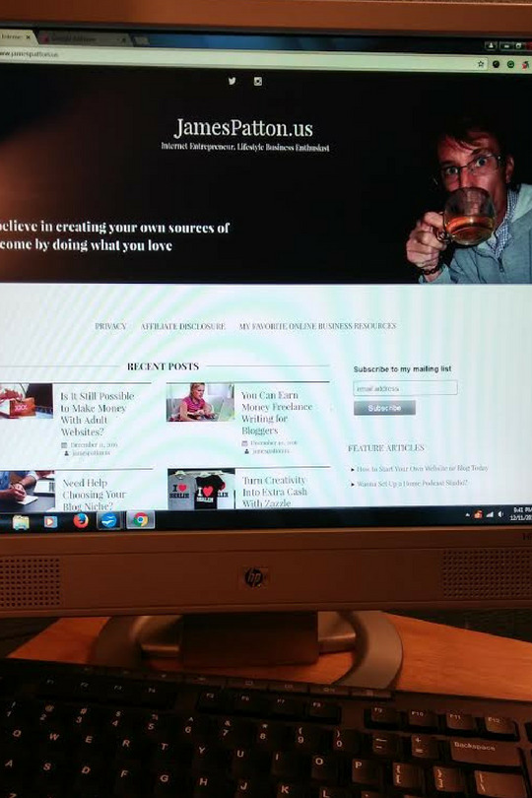Close the second browser tab
This screenshot has width=532, height=798.
click(x=123, y=39)
